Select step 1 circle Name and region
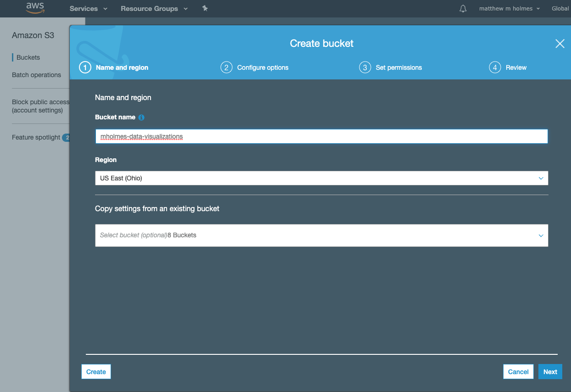Screen dimensions: 571x392 point(85,67)
